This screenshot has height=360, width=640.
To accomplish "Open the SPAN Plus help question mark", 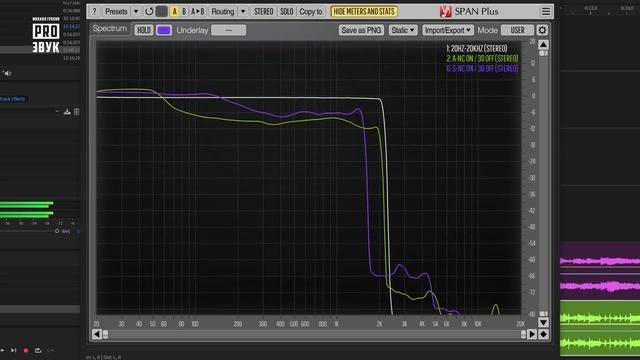I will pos(94,11).
